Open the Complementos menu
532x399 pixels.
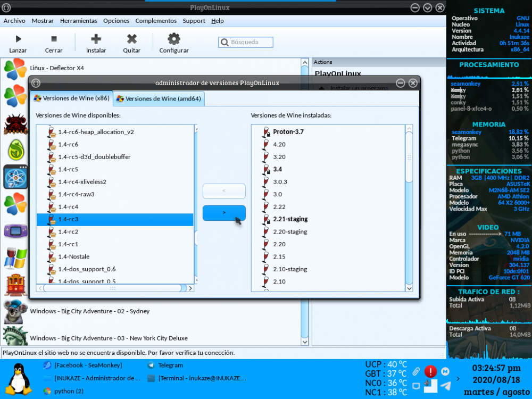pyautogui.click(x=156, y=21)
